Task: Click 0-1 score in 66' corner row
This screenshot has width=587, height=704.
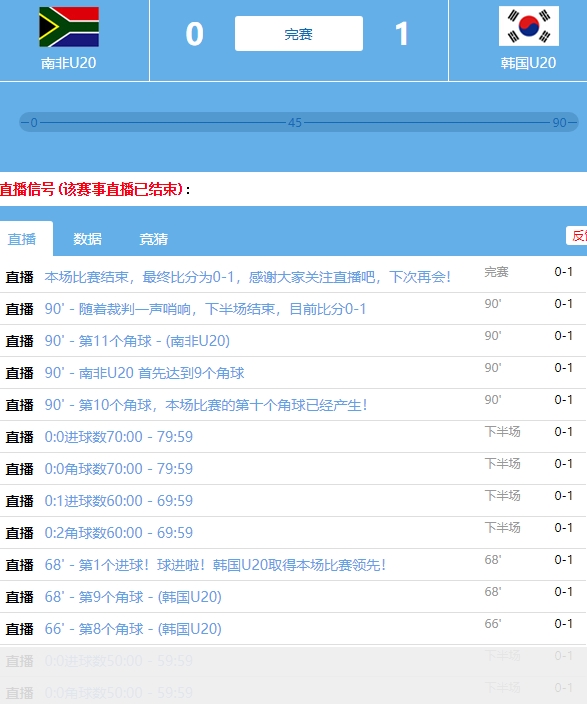Action: click(563, 624)
